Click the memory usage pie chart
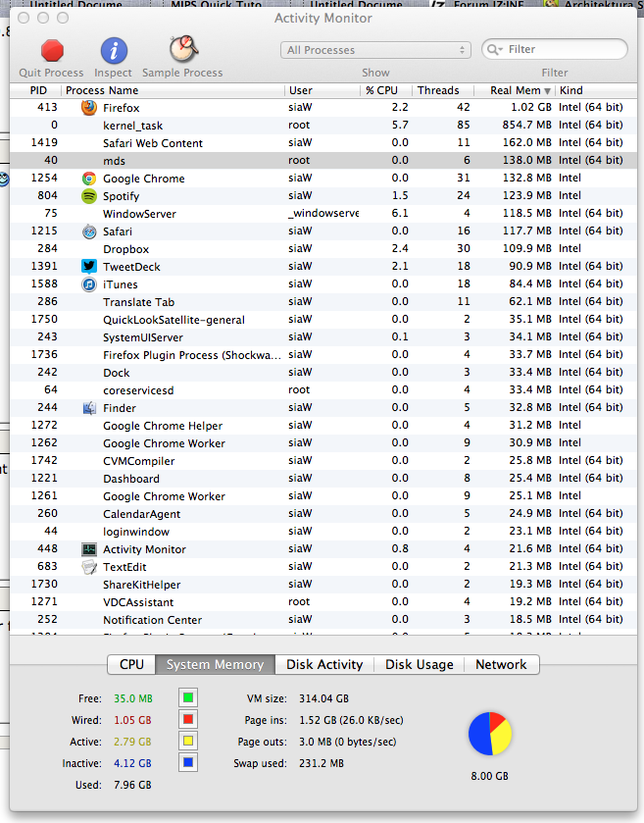Image resolution: width=644 pixels, height=823 pixels. pyautogui.click(x=490, y=734)
